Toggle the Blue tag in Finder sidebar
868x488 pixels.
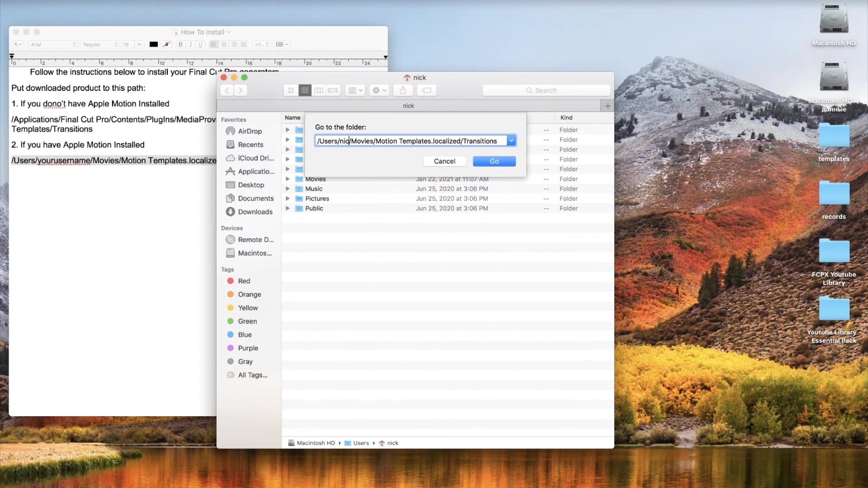pyautogui.click(x=245, y=334)
